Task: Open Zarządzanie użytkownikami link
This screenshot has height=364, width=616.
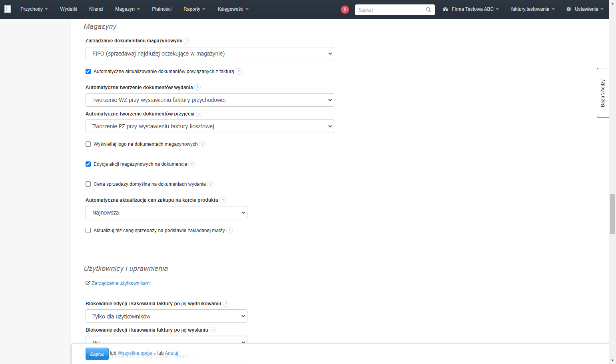Action: (x=121, y=283)
